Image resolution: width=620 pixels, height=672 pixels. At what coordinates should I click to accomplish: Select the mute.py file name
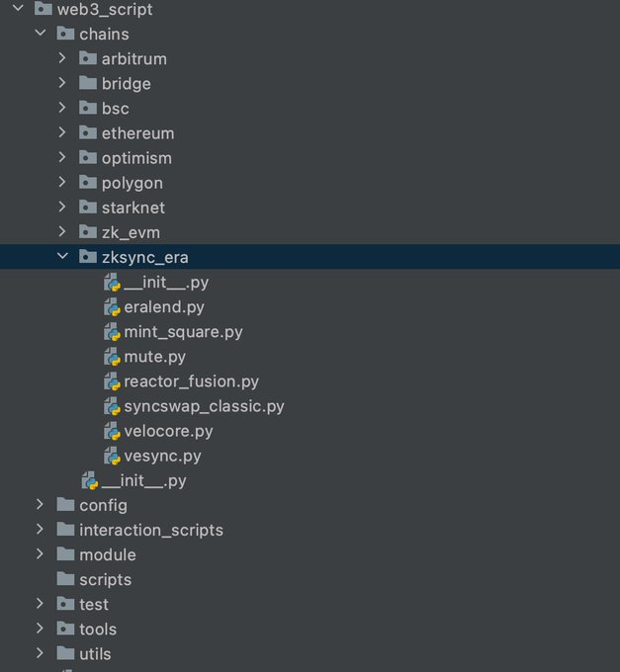(155, 357)
